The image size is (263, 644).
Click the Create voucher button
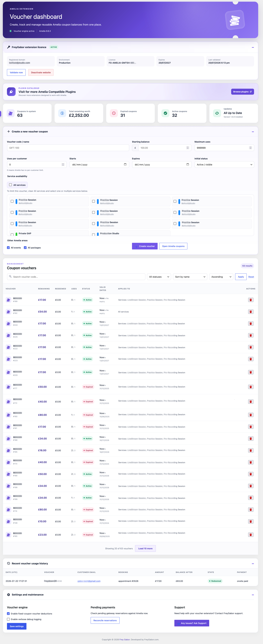(145, 246)
